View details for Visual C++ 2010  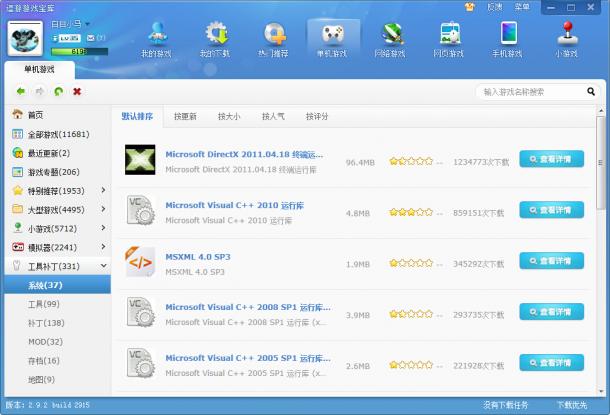pos(552,210)
